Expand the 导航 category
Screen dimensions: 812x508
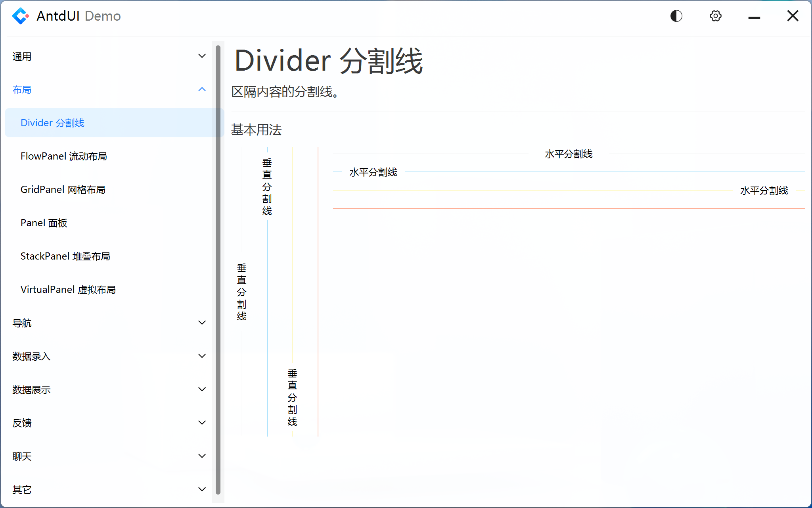[107, 323]
